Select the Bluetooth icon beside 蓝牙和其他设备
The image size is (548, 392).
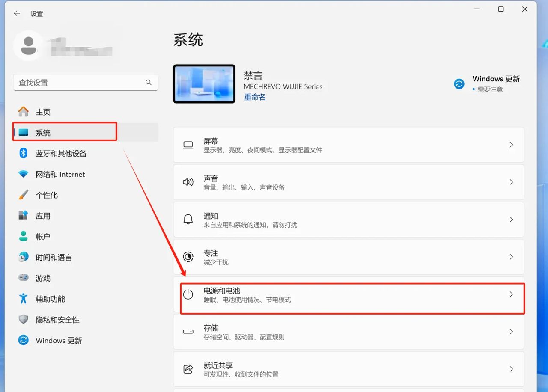pos(24,153)
